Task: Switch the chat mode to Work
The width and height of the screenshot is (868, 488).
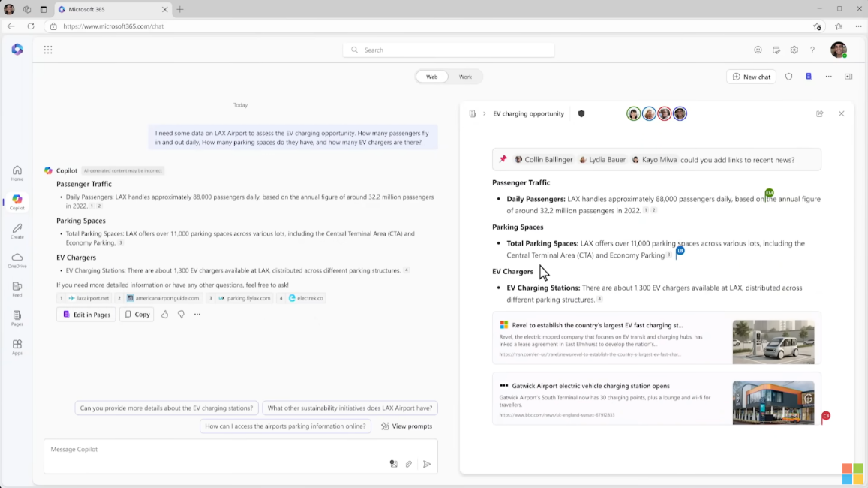Action: pos(465,77)
